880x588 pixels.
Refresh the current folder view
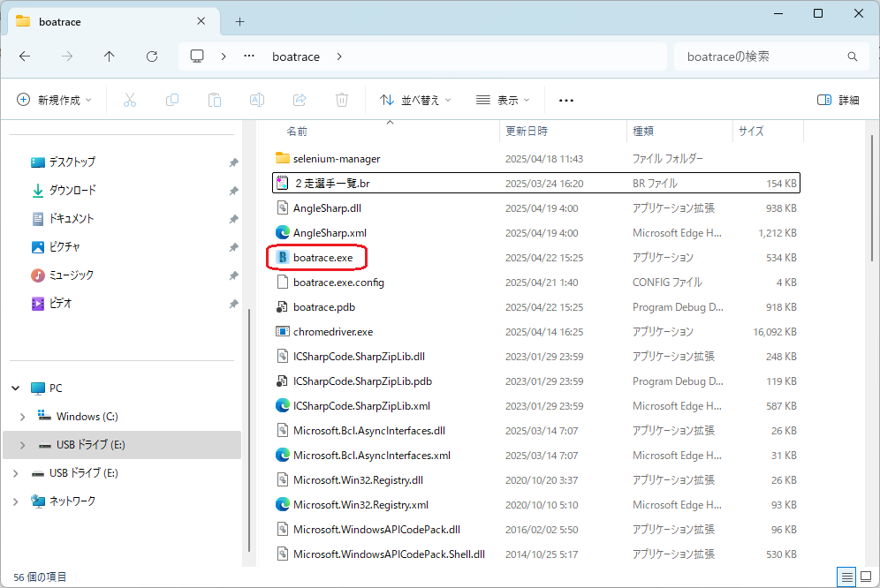[152, 57]
